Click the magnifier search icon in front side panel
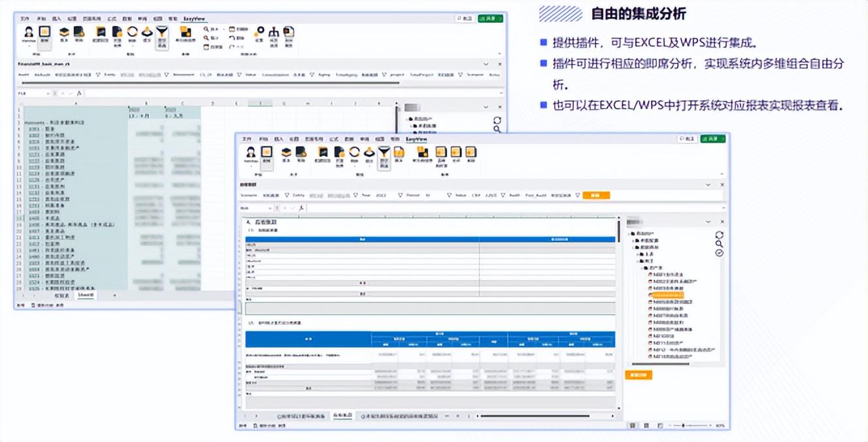The image size is (868, 442). click(x=719, y=244)
